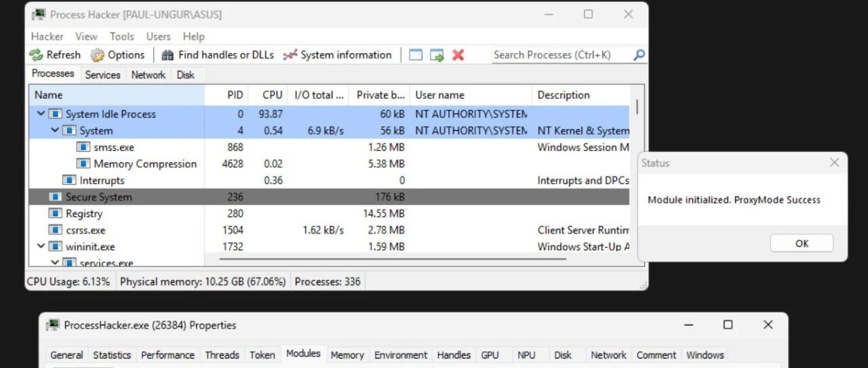Open Comment tab in Properties window
This screenshot has width=868, height=368.
click(656, 355)
